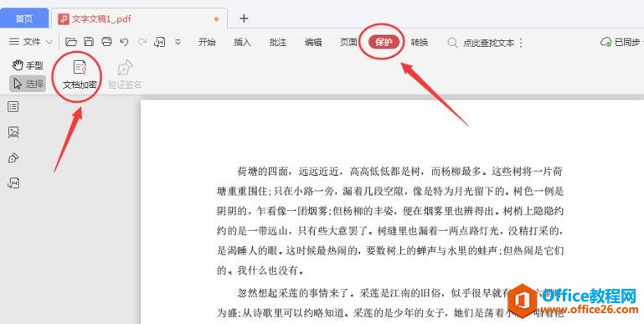Click the PDF convert icon in quick toolbar
The width and height of the screenshot is (644, 324).
tap(160, 42)
